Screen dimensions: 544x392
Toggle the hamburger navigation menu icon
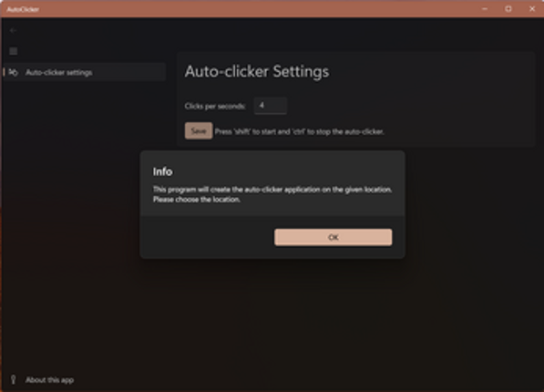13,51
